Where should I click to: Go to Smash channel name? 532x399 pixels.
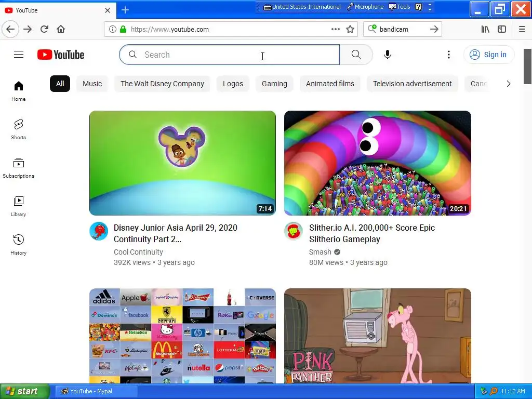pyautogui.click(x=320, y=252)
